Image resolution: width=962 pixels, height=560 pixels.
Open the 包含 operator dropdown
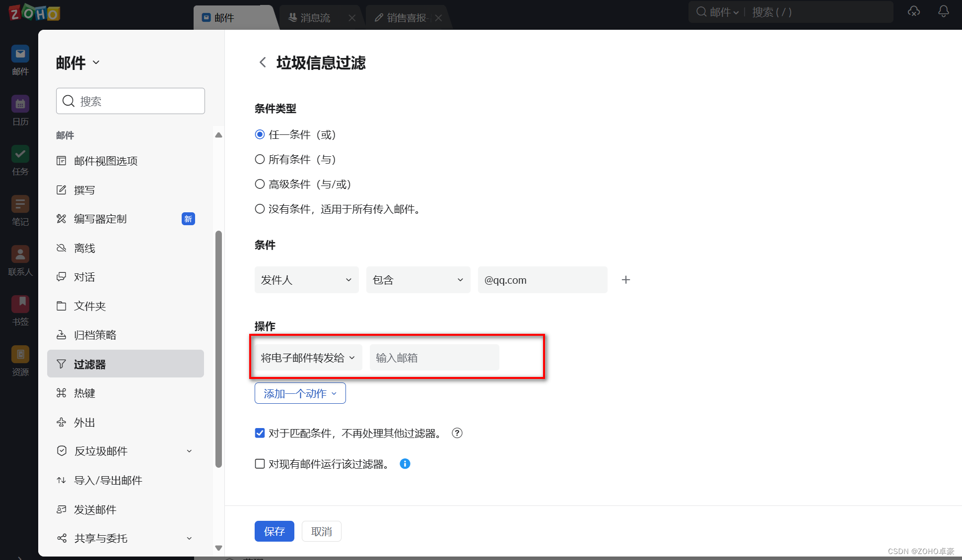pos(418,280)
